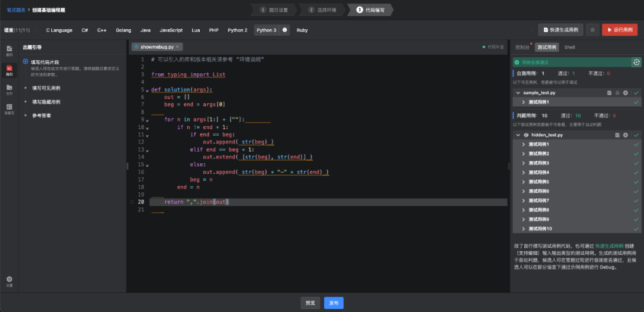The height and width of the screenshot is (312, 644).
Task: Select the JavaScript language
Action: click(171, 30)
